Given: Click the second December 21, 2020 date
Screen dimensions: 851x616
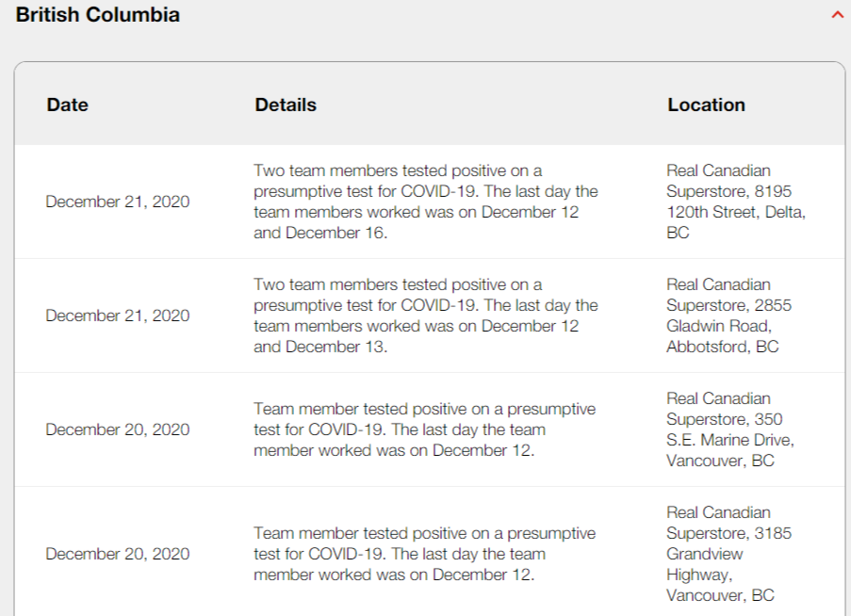Looking at the screenshot, I should 118,316.
